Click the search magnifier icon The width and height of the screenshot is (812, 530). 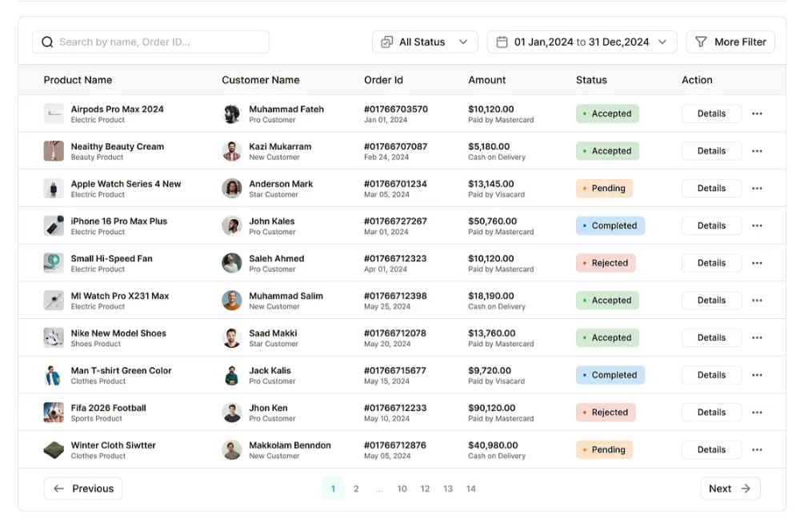[x=47, y=42]
